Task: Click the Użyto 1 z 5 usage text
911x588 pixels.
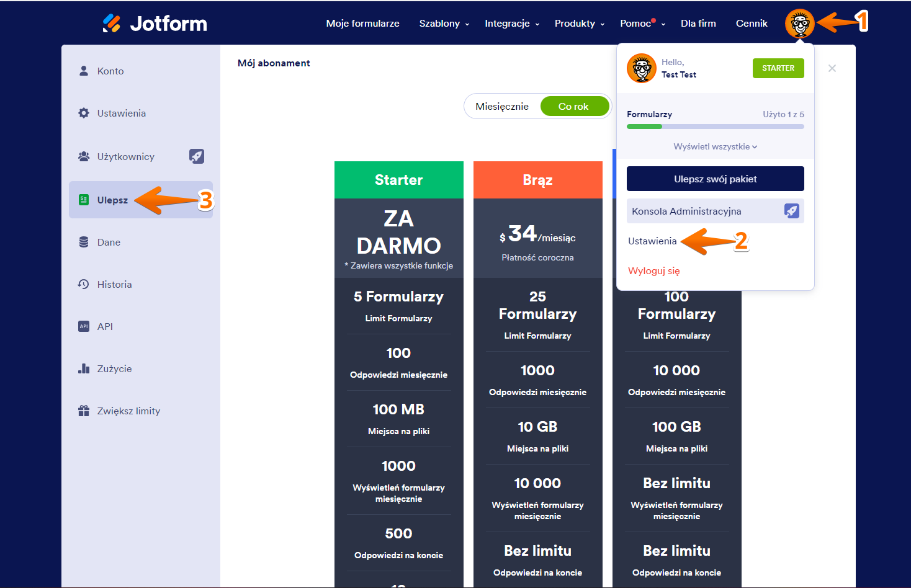Action: click(784, 114)
